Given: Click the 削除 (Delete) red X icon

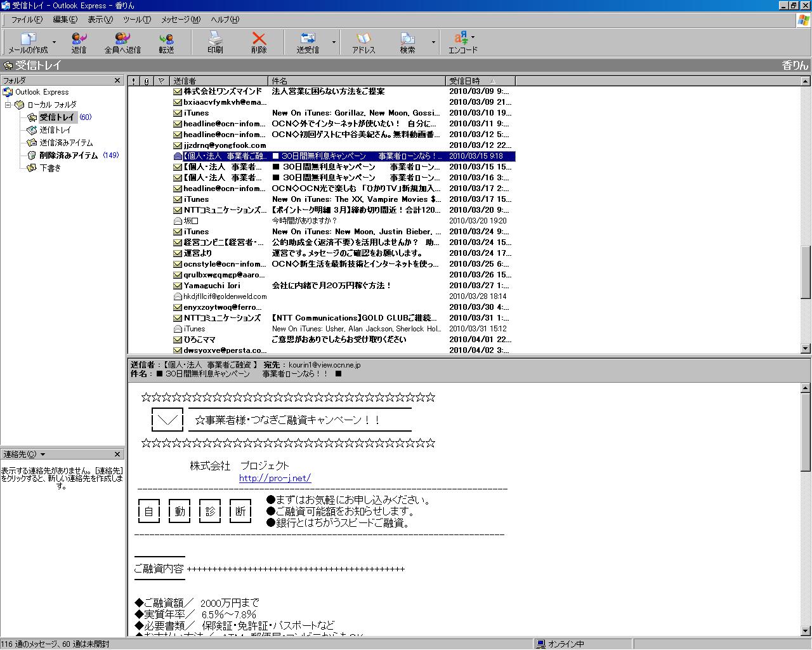Looking at the screenshot, I should tap(259, 43).
